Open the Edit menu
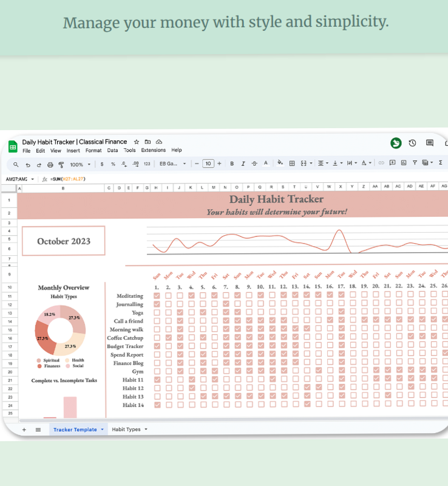Screen dimensions: 448x486 [40, 151]
